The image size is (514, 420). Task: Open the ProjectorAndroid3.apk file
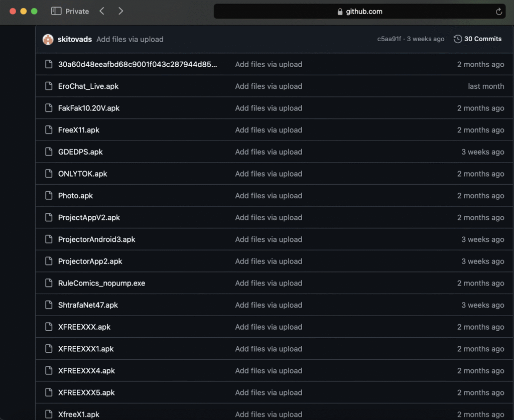[97, 239]
